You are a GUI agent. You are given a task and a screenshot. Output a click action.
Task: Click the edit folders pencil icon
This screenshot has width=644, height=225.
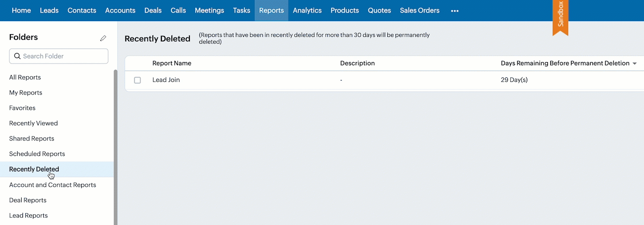(x=103, y=38)
